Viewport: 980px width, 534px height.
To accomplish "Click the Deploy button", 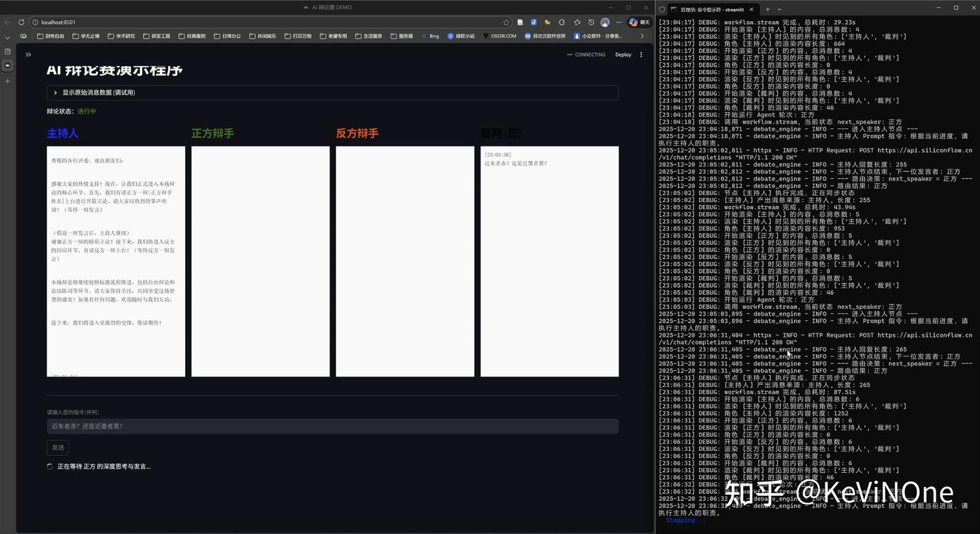I will pyautogui.click(x=623, y=54).
